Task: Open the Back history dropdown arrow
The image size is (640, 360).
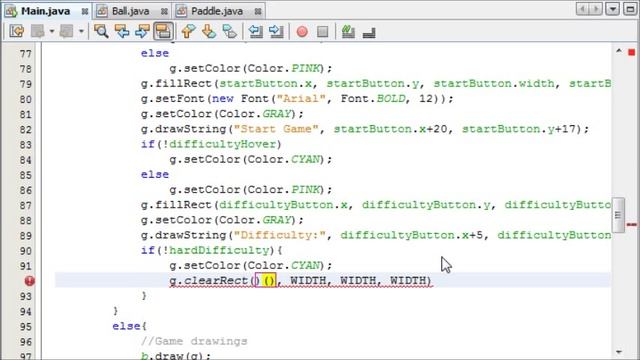Action: point(52,31)
